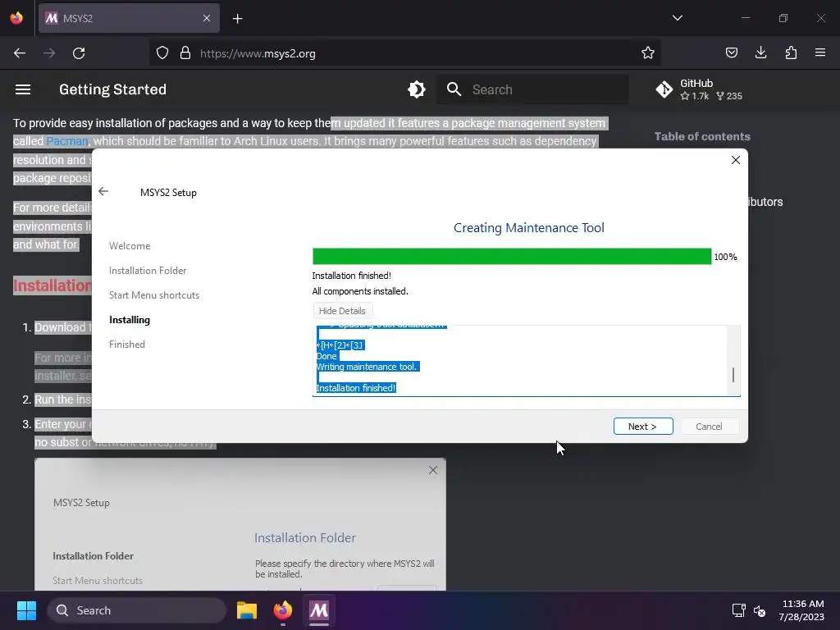Select the Start Menu shortcuts step in setup sidebar
840x630 pixels.
pos(154,295)
